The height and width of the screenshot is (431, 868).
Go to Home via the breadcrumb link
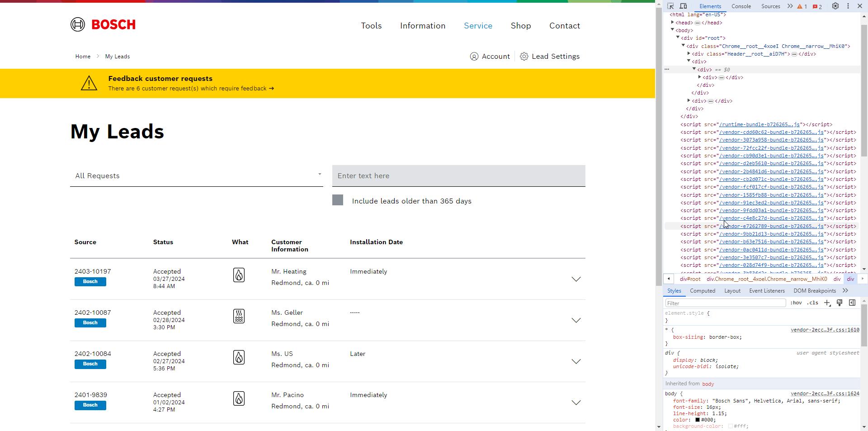83,57
